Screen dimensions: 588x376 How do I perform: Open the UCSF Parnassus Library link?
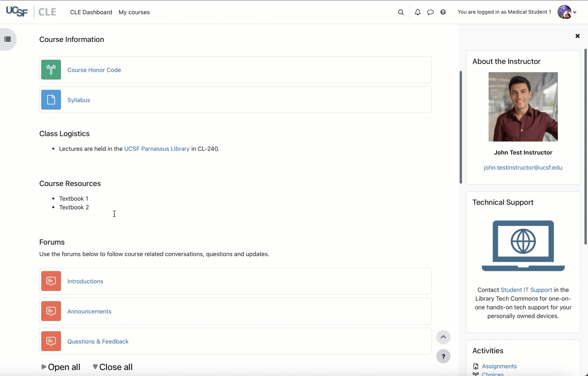point(157,149)
